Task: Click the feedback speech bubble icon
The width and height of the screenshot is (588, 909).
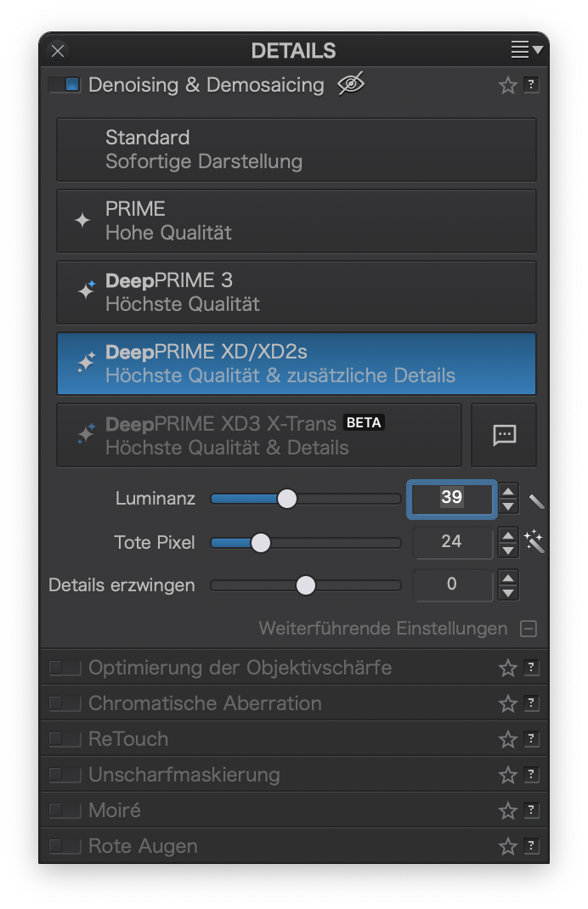Action: [504, 435]
